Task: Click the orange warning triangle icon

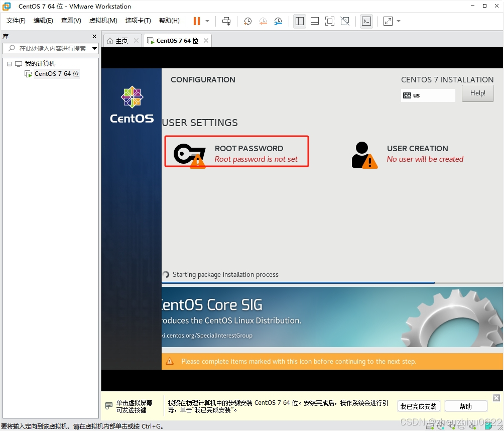Action: (169, 361)
